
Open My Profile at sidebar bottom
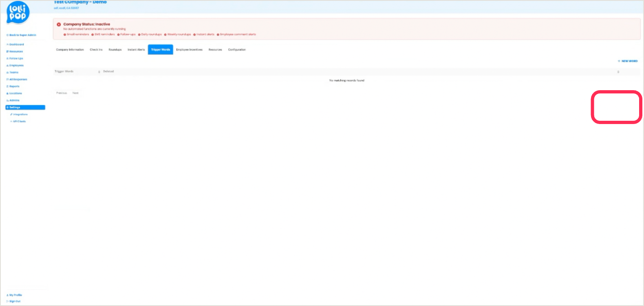(x=14, y=295)
